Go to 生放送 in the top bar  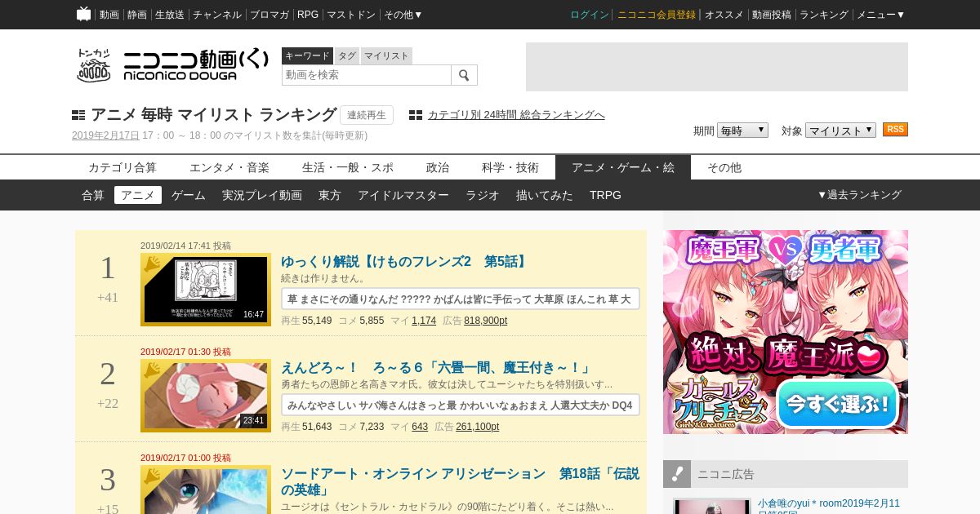170,15
